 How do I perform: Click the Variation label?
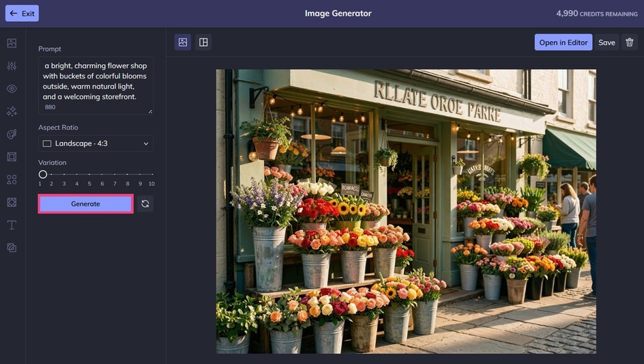[52, 163]
